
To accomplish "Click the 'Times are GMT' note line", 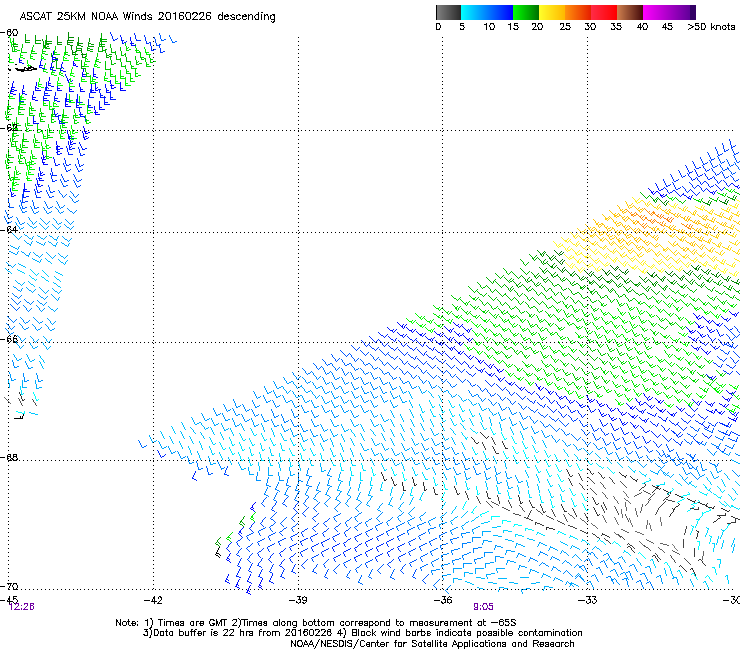I will (x=316, y=623).
